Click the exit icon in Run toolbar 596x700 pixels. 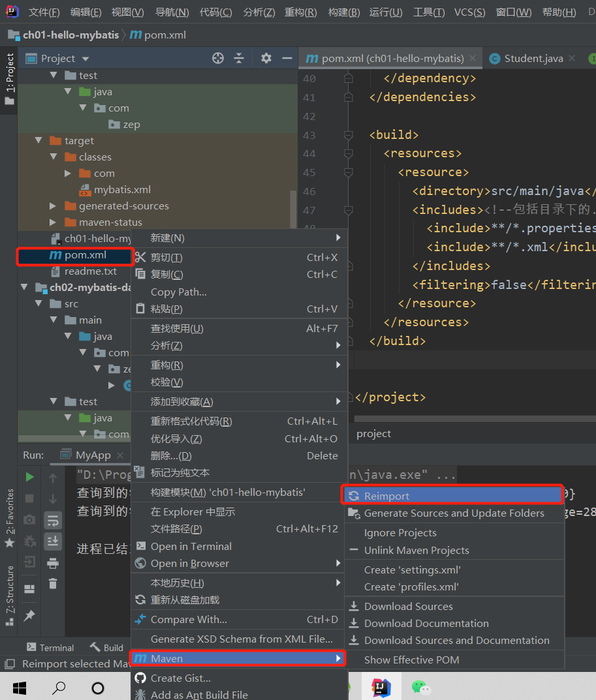[29, 562]
